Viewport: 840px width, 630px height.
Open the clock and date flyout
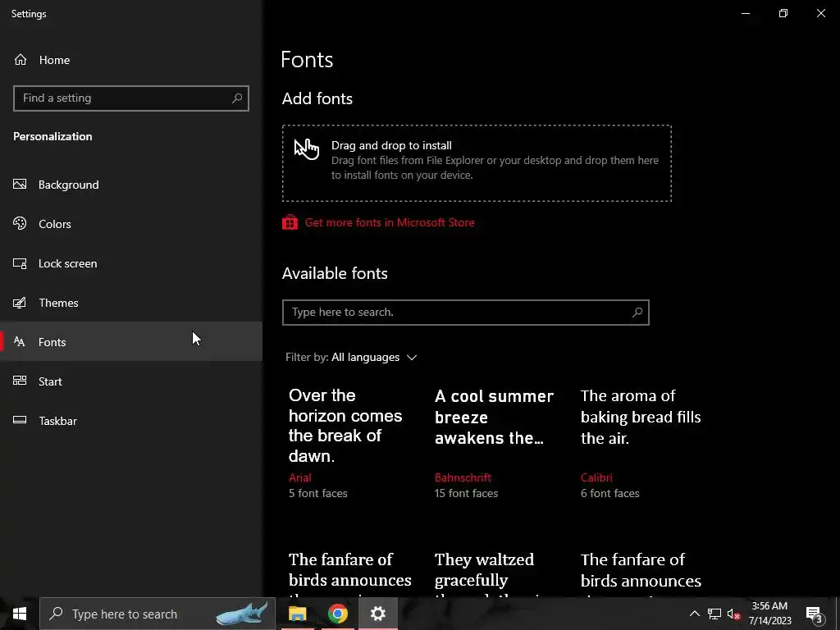coord(769,614)
